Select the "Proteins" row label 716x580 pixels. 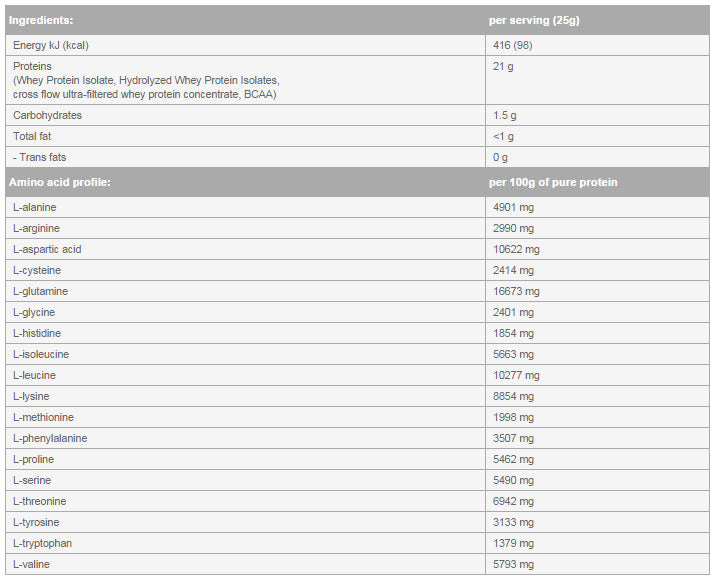pyautogui.click(x=33, y=66)
